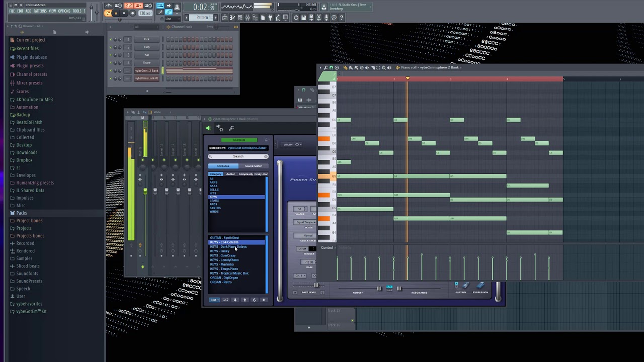The height and width of the screenshot is (362, 644).
Task: Open the wrench settings in vybeOmnisphere 2 Bank header
Action: pyautogui.click(x=231, y=128)
